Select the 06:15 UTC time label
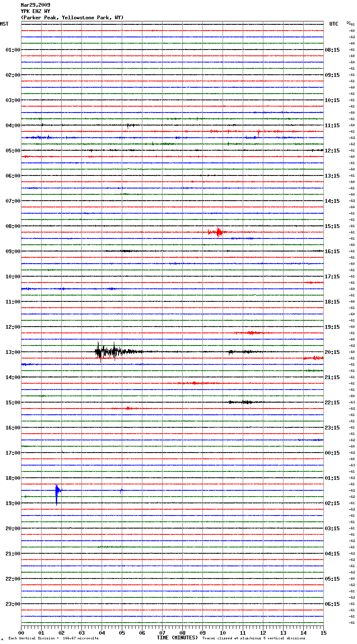The height and width of the screenshot is (644, 357). click(332, 604)
